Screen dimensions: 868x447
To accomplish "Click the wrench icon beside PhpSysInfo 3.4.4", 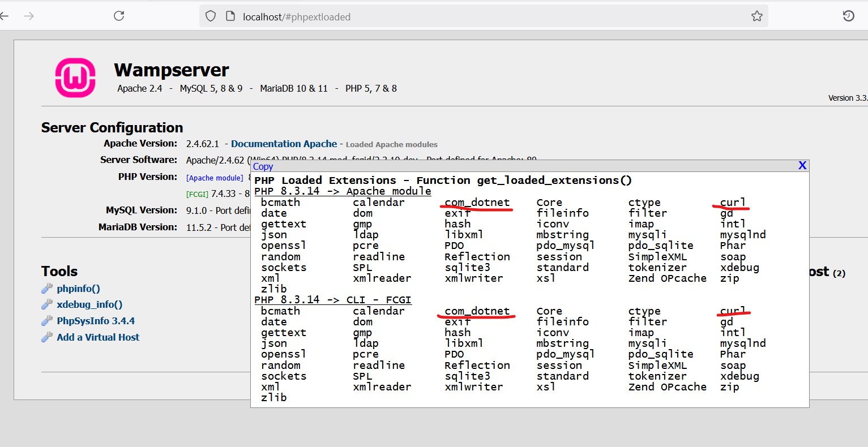I will pos(47,321).
